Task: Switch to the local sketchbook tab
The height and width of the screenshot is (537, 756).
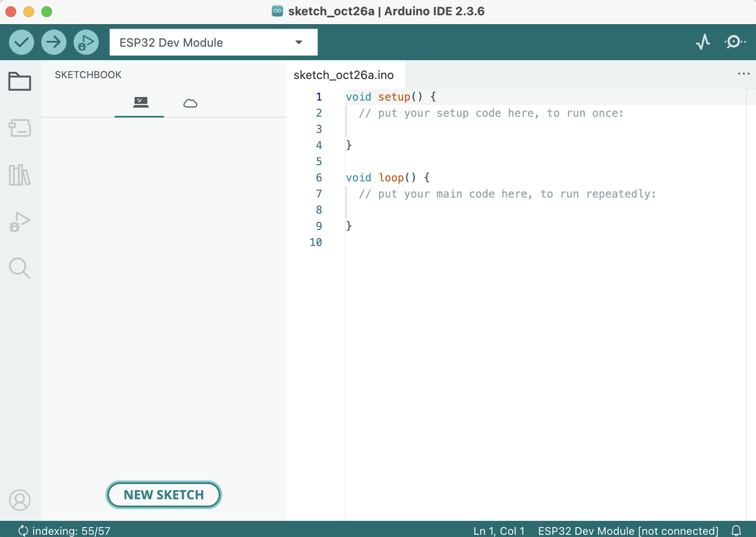Action: pos(141,103)
